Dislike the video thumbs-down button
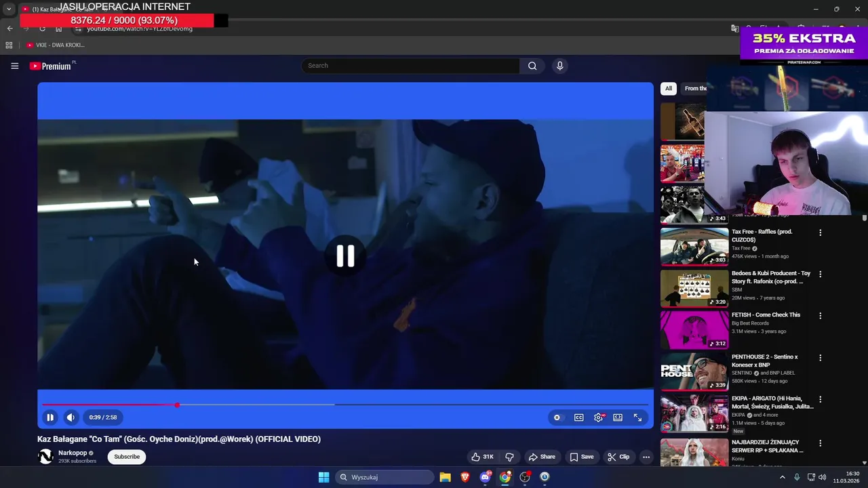Screen dimensions: 868x488 coord(509,457)
